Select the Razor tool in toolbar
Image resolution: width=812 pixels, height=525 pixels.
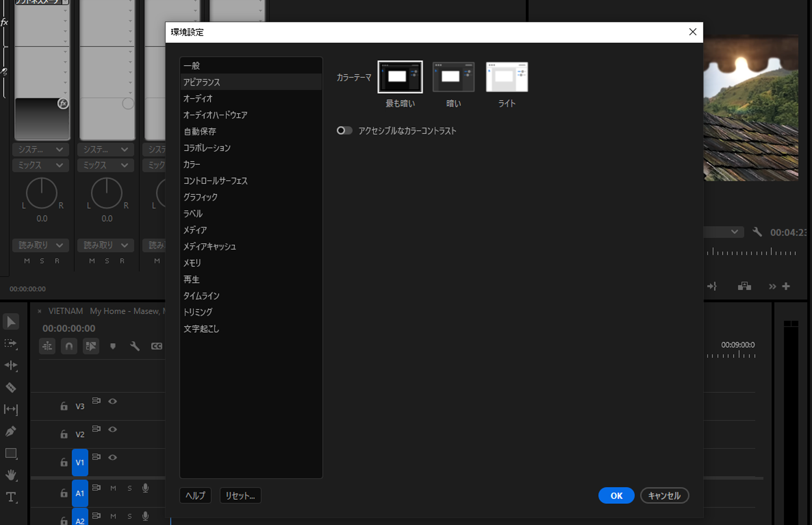11,387
